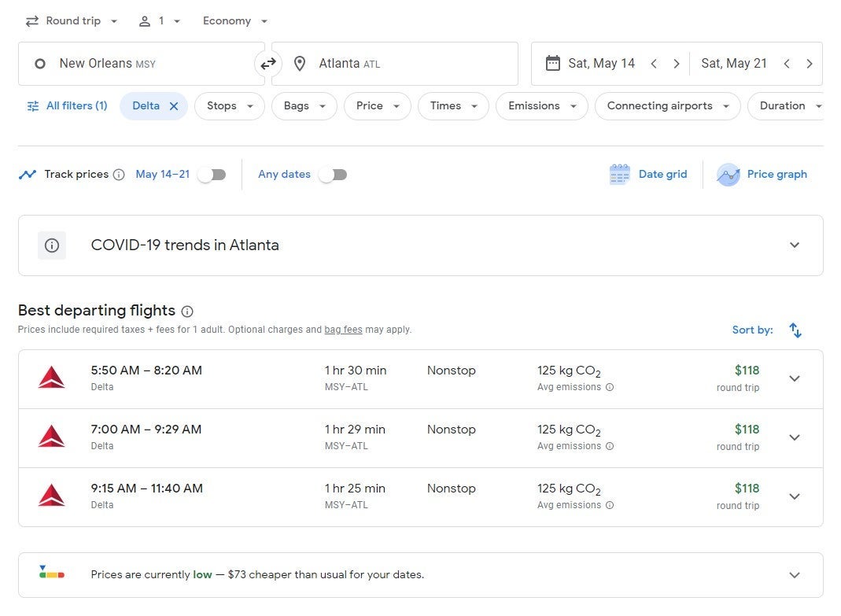Click the New Orleans origin field

[142, 64]
